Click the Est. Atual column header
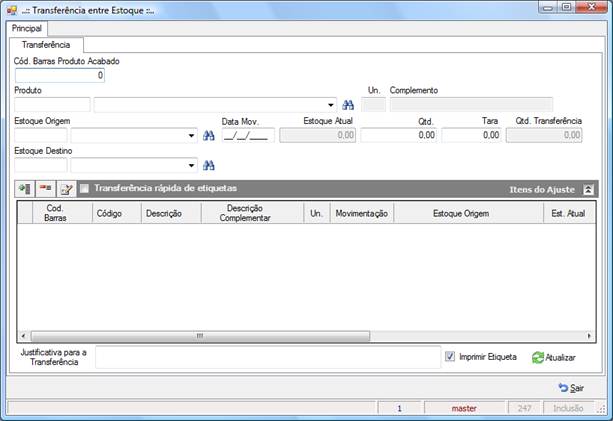Screen dimensions: 613x421 pyautogui.click(x=570, y=213)
